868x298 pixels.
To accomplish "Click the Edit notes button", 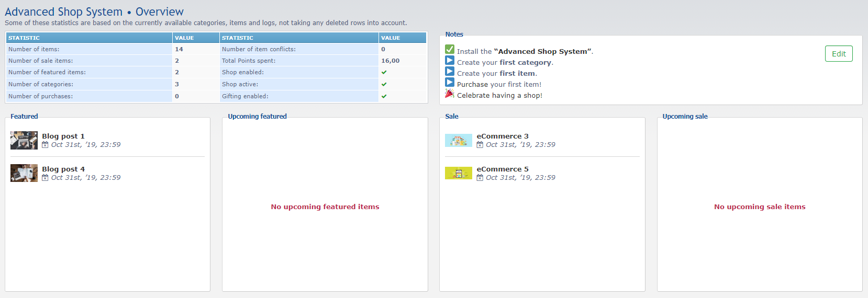I will pos(838,54).
